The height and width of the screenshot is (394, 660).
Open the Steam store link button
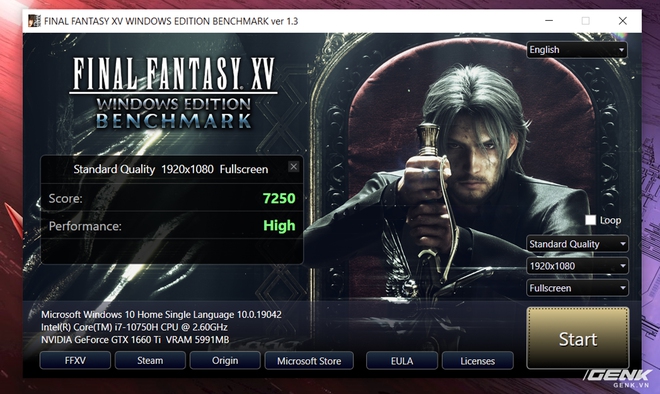click(150, 361)
